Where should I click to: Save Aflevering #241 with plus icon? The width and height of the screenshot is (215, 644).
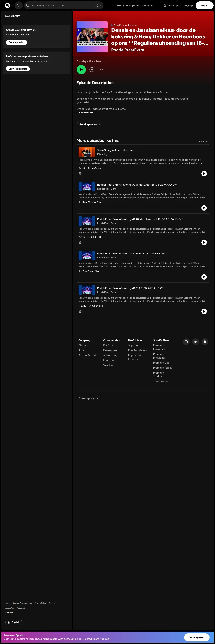(x=80, y=208)
